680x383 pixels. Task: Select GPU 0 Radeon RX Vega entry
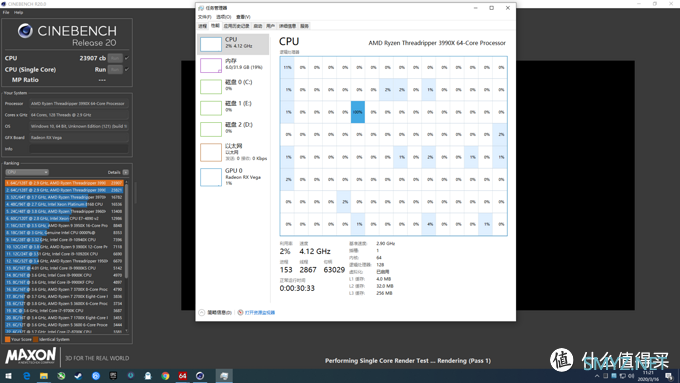point(233,177)
